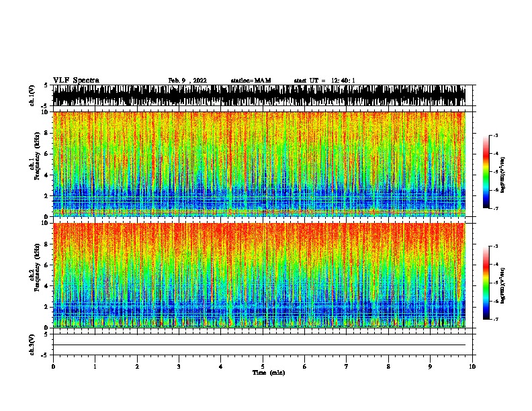Click time axis tick label "5"
This screenshot has width=532, height=411.
(x=263, y=367)
